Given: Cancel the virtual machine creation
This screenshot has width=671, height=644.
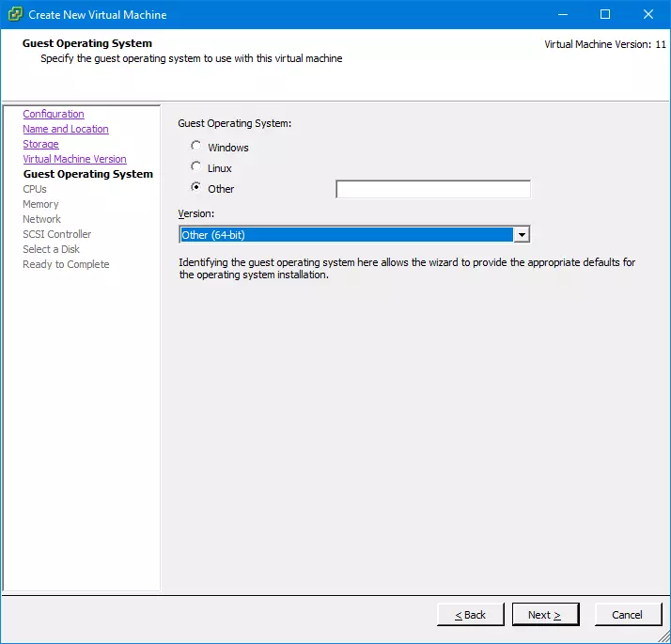Looking at the screenshot, I should (x=627, y=615).
